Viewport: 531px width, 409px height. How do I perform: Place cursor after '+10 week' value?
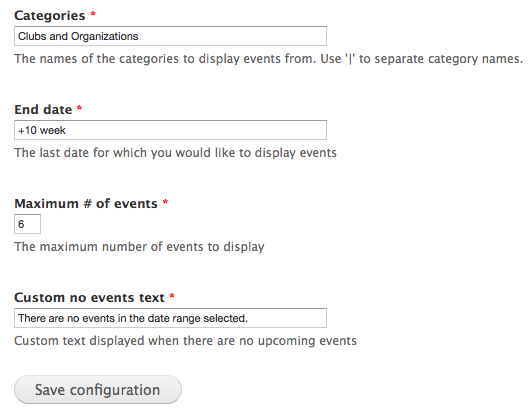(x=66, y=130)
